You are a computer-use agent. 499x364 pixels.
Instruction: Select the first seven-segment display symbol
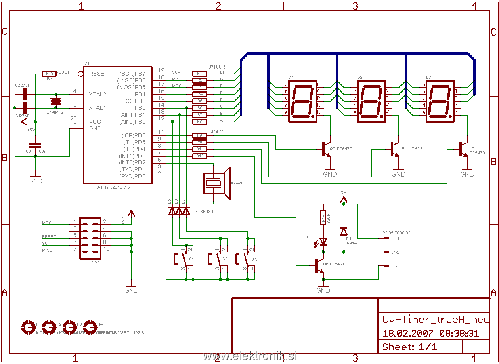[x=302, y=101]
